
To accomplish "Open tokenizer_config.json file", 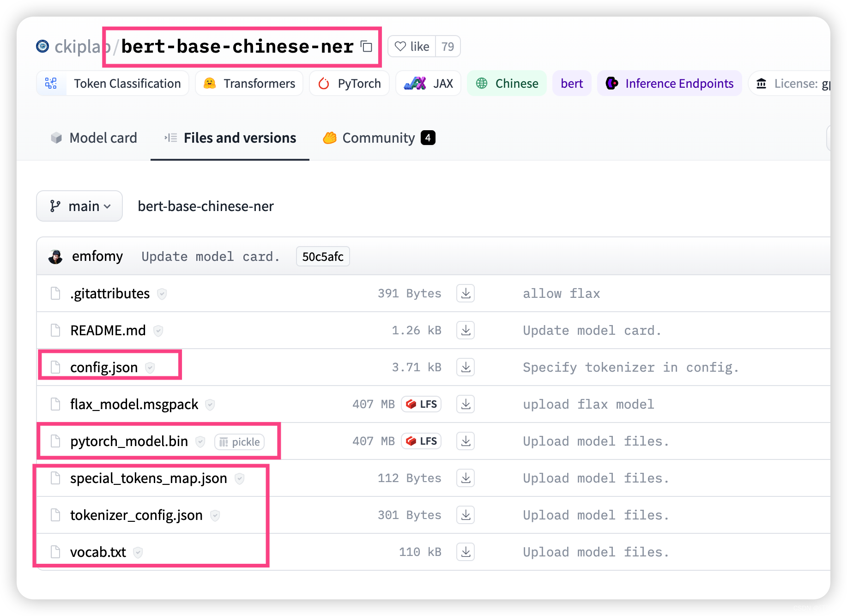I will pos(136,515).
